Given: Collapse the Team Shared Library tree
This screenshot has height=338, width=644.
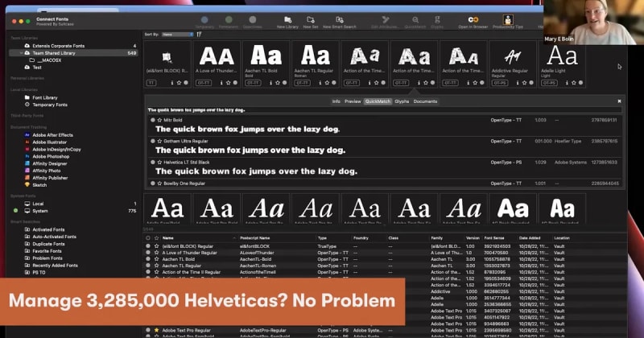Looking at the screenshot, I should click(22, 53).
